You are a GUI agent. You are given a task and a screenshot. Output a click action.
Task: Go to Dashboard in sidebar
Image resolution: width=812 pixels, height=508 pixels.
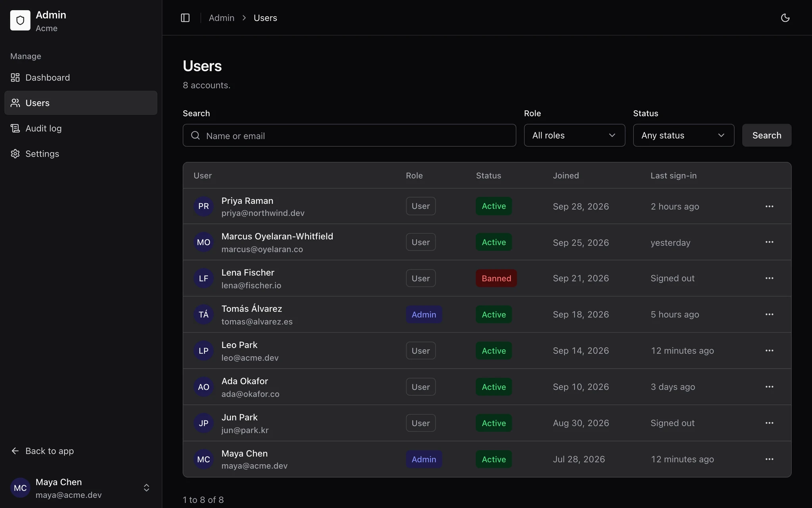pos(81,77)
